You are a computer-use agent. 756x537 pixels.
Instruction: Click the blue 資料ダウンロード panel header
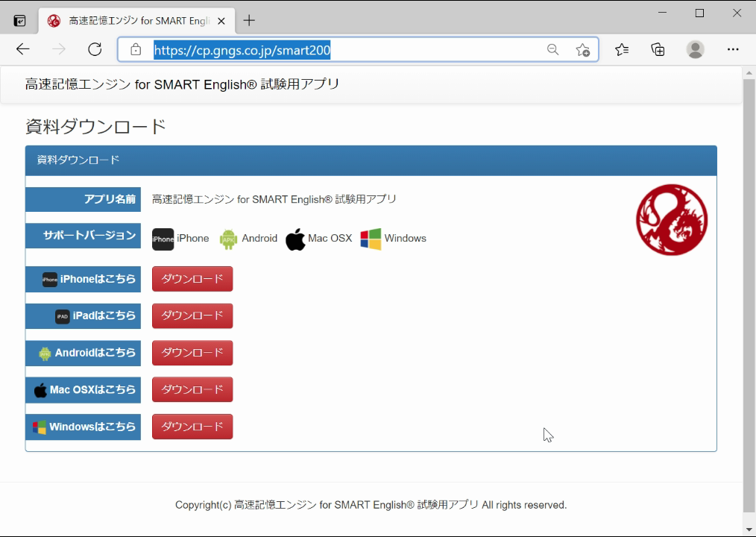coord(371,160)
